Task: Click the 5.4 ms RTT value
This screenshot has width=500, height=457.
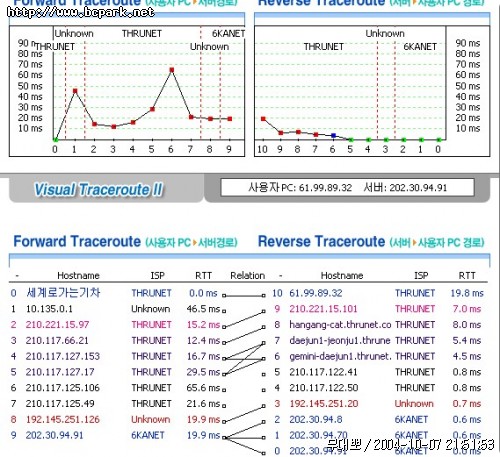Action: [x=467, y=341]
